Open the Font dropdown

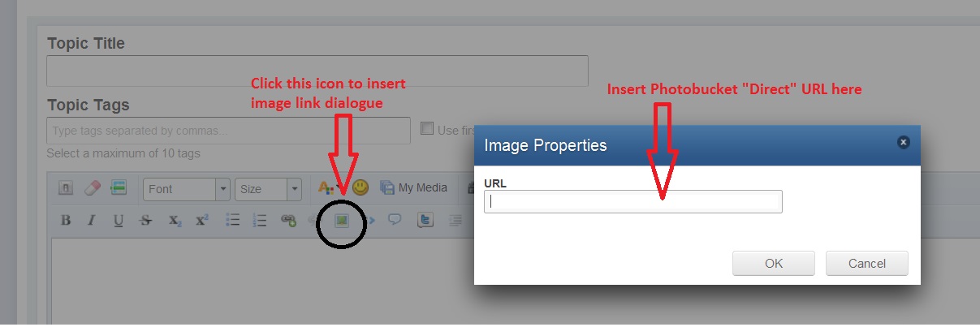click(187, 189)
